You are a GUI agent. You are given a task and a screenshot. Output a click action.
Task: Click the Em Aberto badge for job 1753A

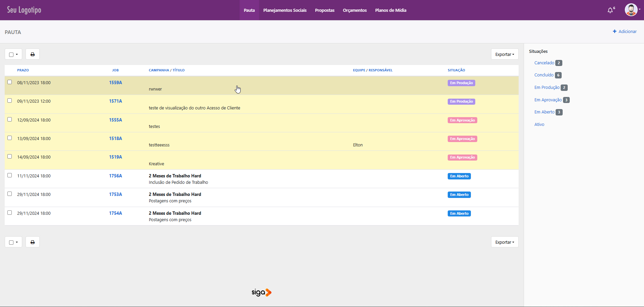[x=459, y=195]
